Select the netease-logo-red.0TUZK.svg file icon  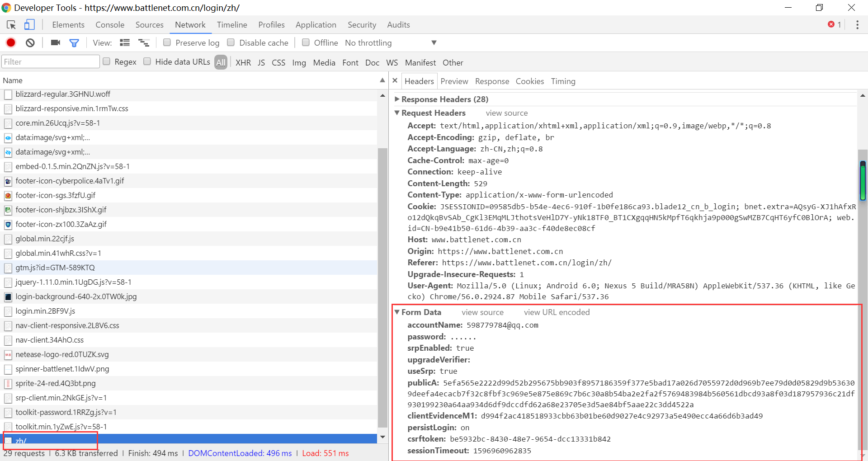click(x=8, y=355)
